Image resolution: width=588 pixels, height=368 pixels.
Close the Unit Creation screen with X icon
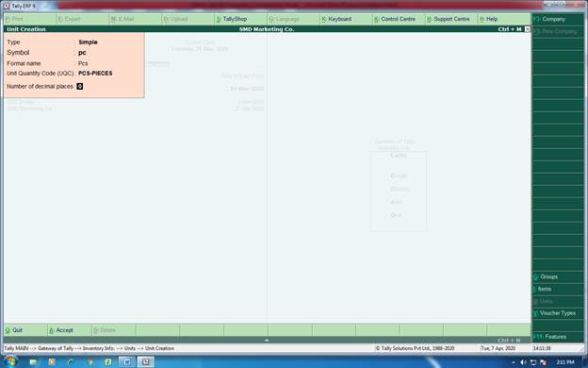[x=528, y=29]
